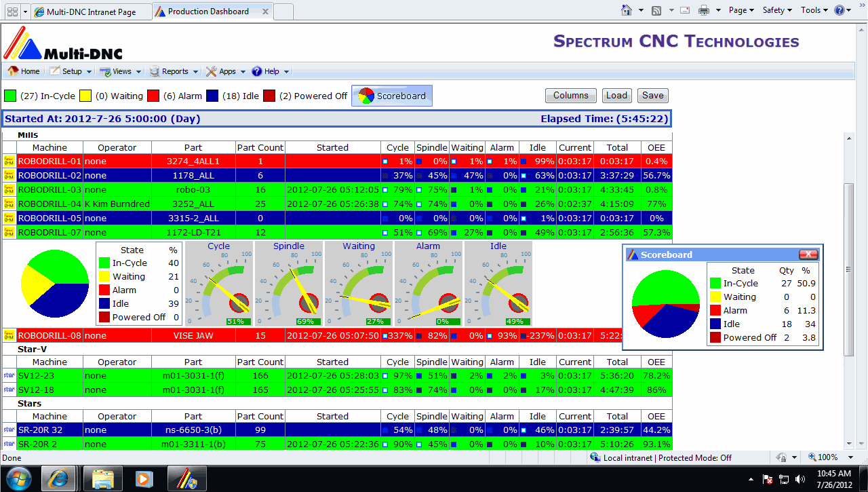Click the ROBODRILL-07 machine row icon
Viewport: 868px width, 492px height.
click(x=9, y=233)
